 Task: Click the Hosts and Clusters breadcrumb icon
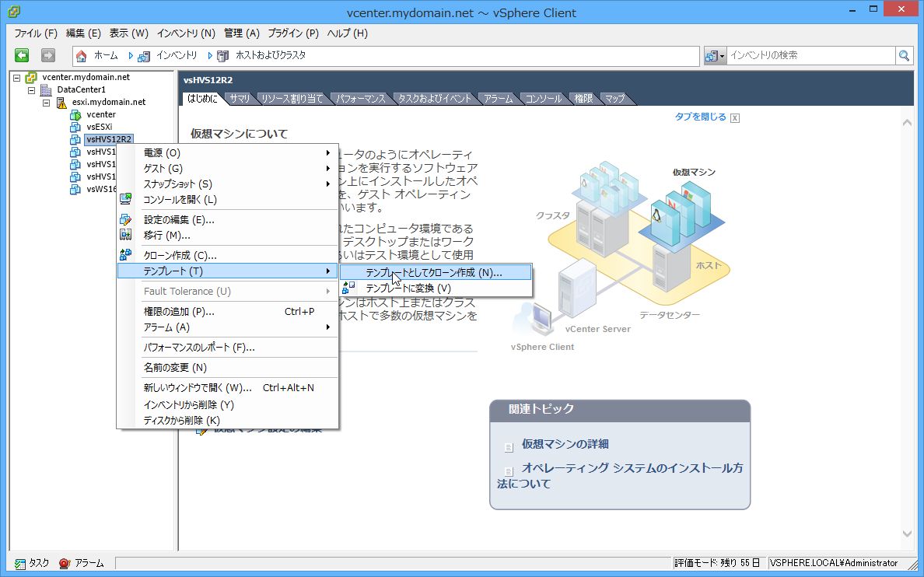click(222, 56)
